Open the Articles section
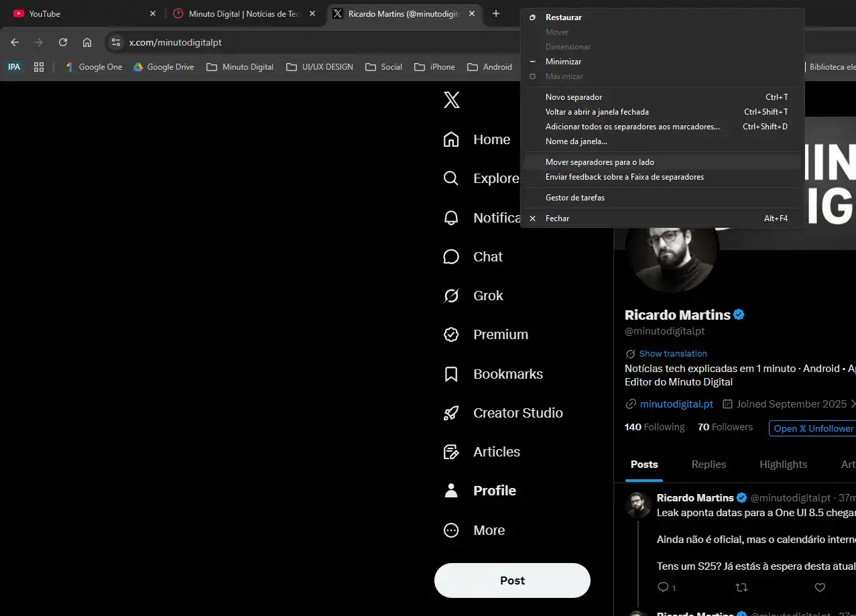 pyautogui.click(x=497, y=452)
